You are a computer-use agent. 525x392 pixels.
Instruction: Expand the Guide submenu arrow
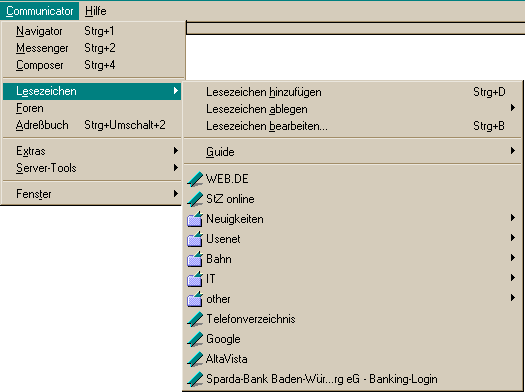tap(513, 151)
